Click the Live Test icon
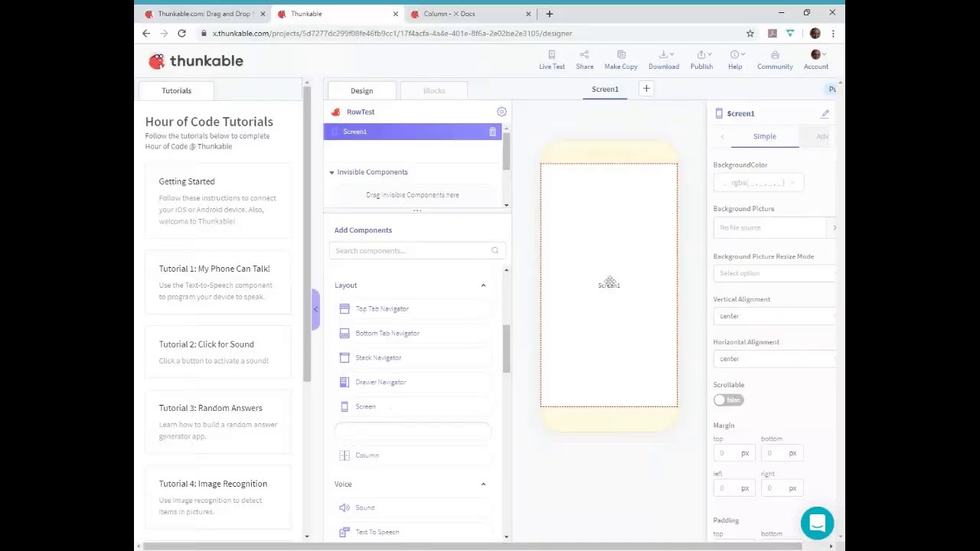Image resolution: width=980 pixels, height=551 pixels. click(x=551, y=54)
